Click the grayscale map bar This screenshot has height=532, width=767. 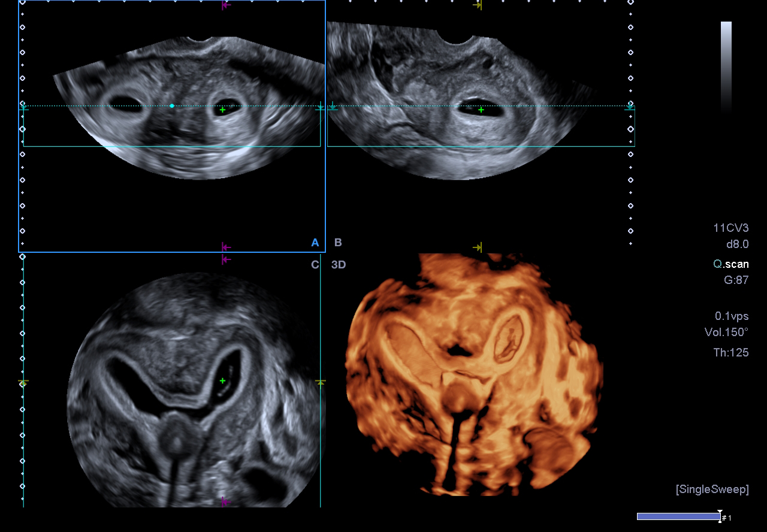coord(726,67)
